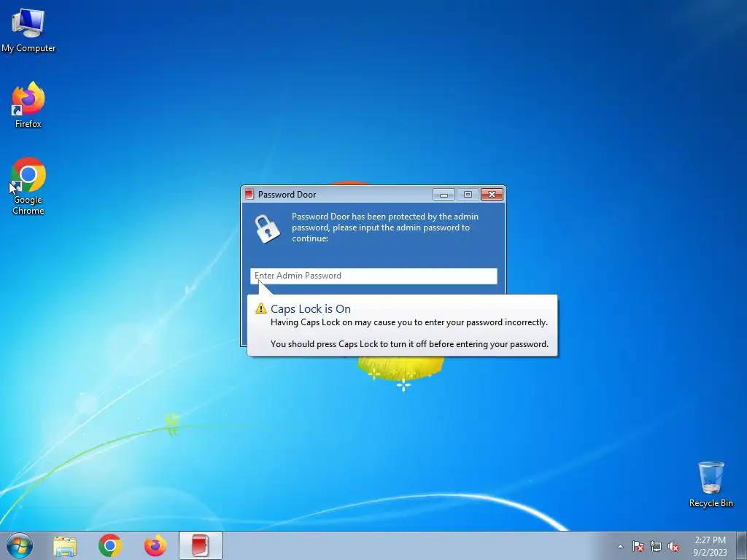
Task: Click the padlock icon in Password Door
Action: pyautogui.click(x=267, y=228)
